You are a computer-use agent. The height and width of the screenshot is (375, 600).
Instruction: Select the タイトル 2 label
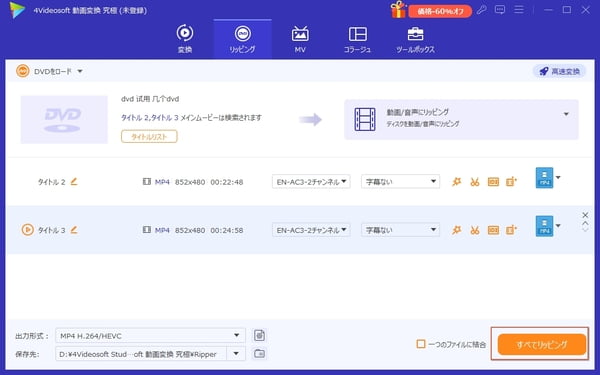51,182
